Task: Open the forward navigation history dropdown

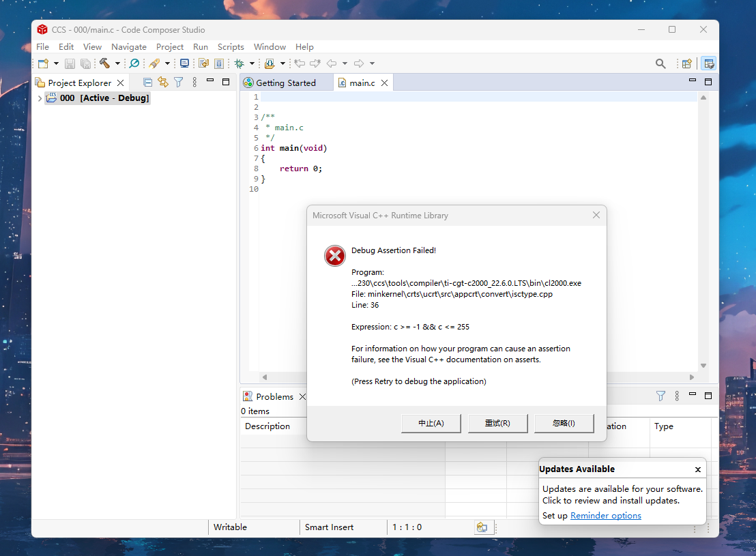Action: coord(372,63)
